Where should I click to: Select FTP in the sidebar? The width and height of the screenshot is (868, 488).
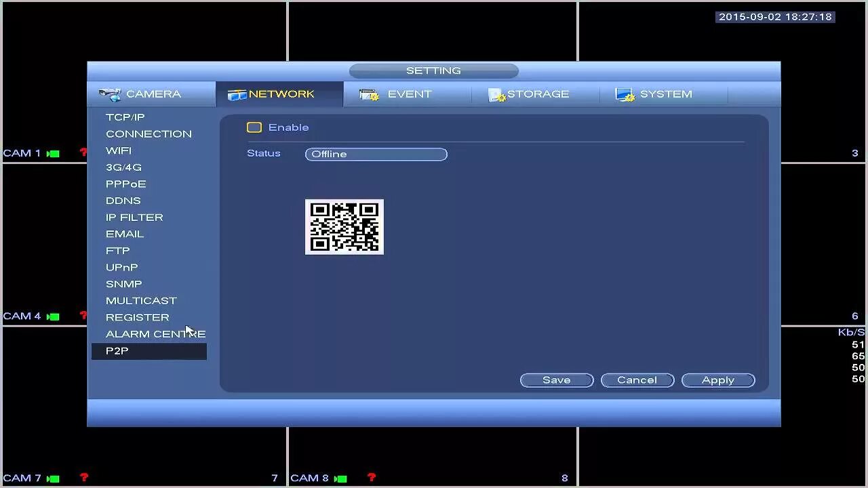[x=118, y=251]
